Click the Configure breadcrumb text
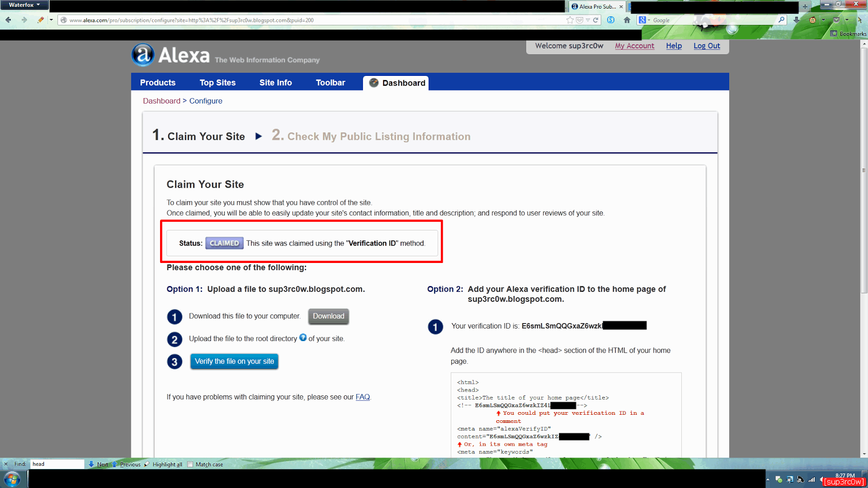The image size is (868, 488). pos(206,101)
